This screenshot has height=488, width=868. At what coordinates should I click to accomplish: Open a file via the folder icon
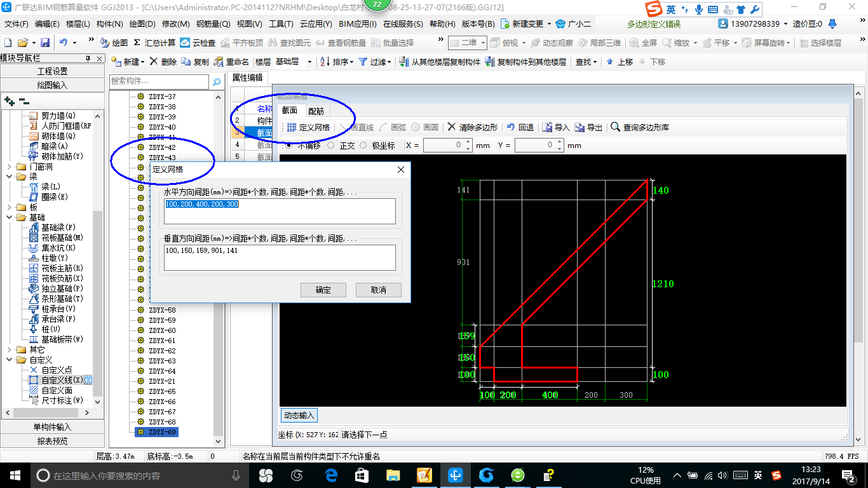click(x=23, y=43)
